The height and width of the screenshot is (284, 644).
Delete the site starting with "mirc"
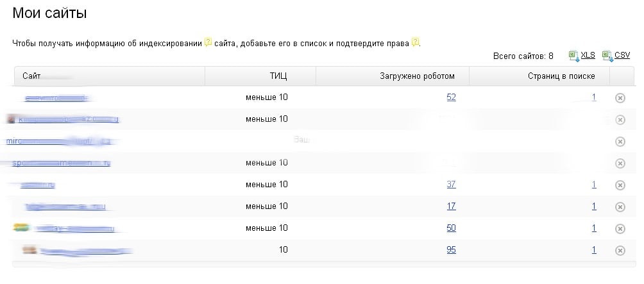click(x=620, y=142)
